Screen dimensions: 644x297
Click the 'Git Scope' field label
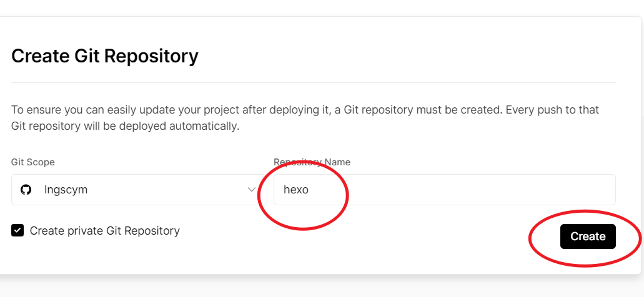click(x=33, y=162)
